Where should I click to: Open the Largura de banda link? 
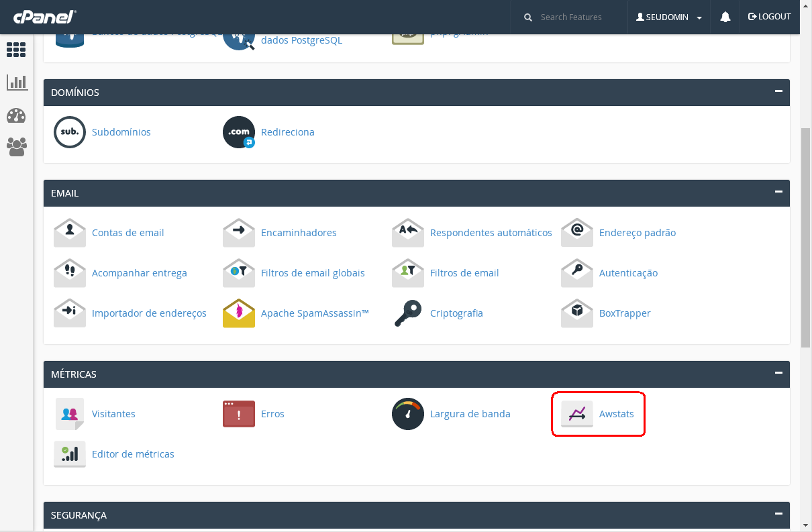(x=470, y=414)
